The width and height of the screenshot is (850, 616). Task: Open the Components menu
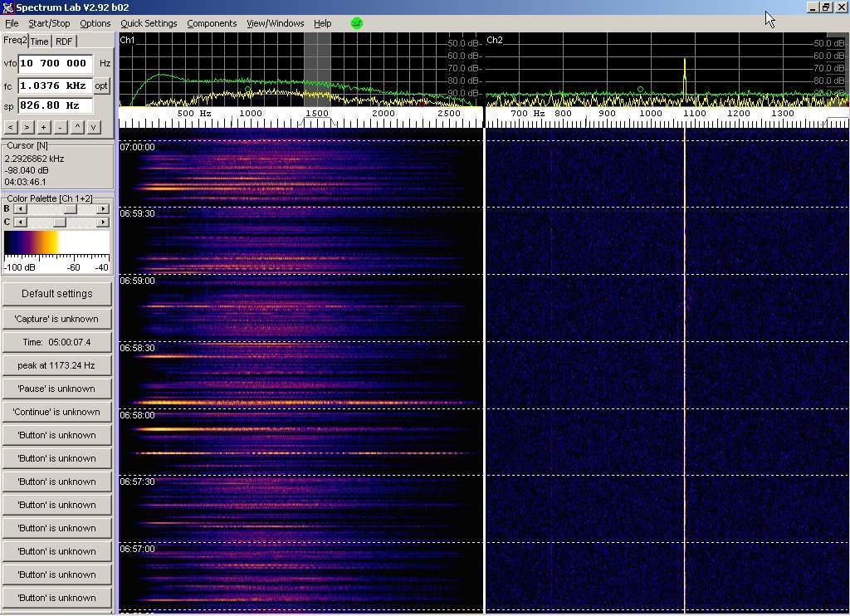(x=212, y=23)
